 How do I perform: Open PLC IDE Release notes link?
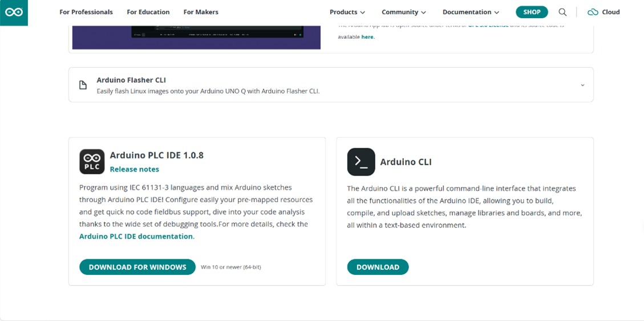pos(134,169)
